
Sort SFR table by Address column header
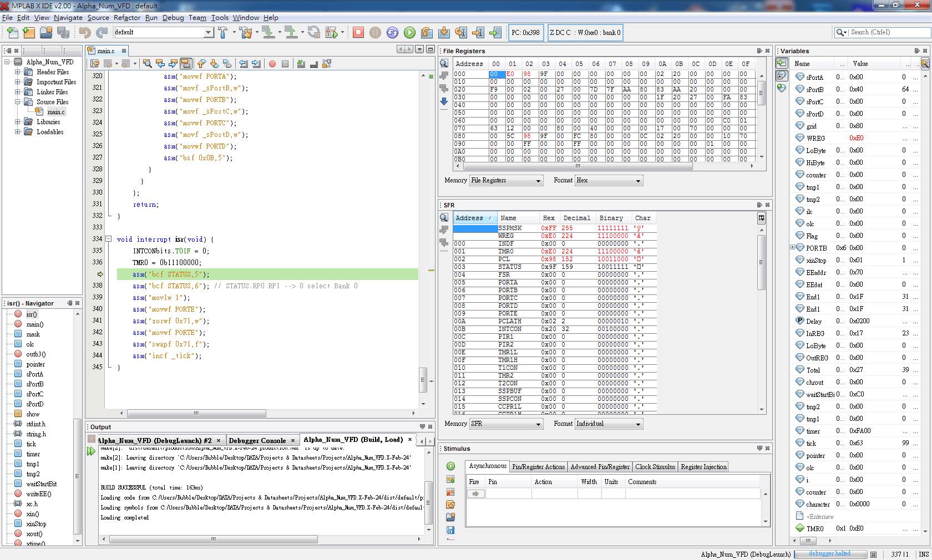point(475,218)
